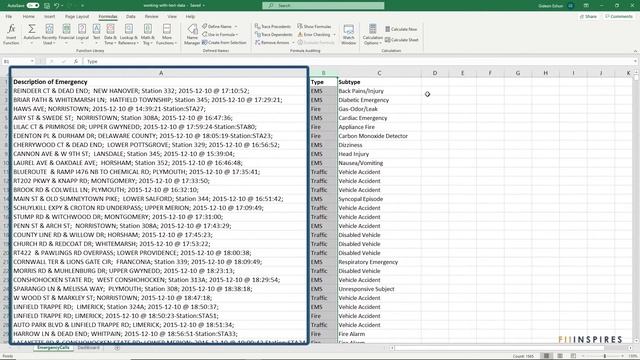Open the Name Box dropdown arrow
This screenshot has width=640, height=360.
[32, 61]
